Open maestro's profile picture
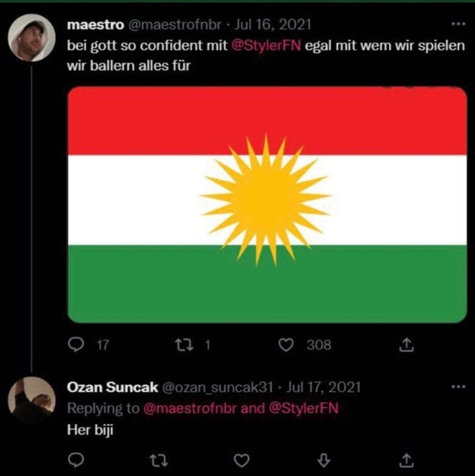This screenshot has height=476, width=475. [31, 38]
